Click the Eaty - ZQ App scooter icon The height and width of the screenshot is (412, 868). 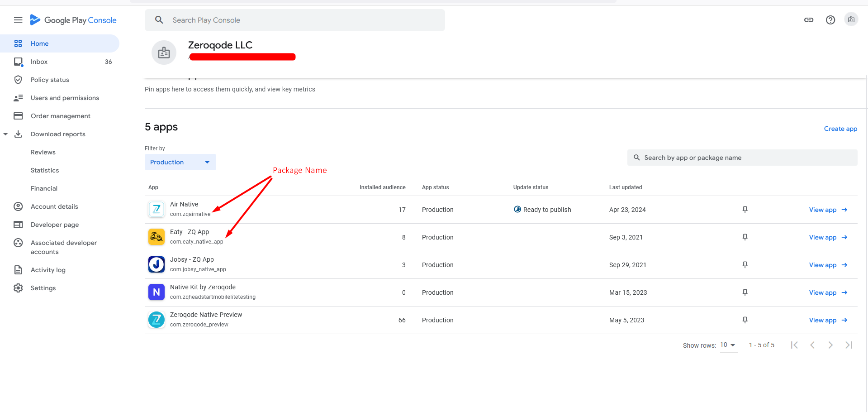click(x=157, y=237)
